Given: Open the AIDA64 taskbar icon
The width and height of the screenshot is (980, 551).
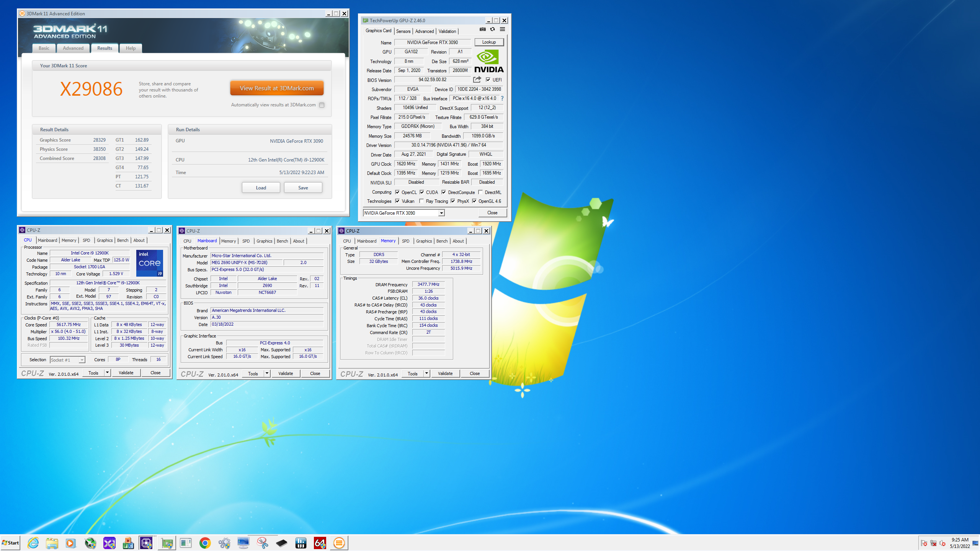Looking at the screenshot, I should [320, 543].
